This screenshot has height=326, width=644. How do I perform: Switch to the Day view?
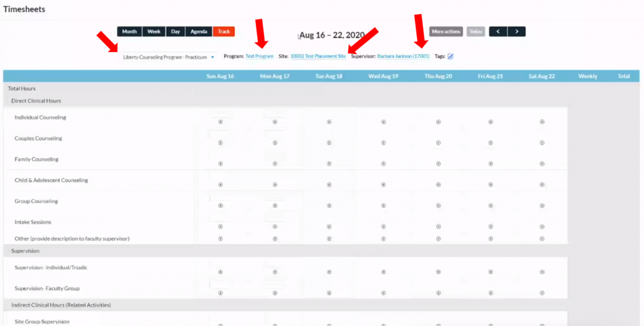[x=175, y=31]
